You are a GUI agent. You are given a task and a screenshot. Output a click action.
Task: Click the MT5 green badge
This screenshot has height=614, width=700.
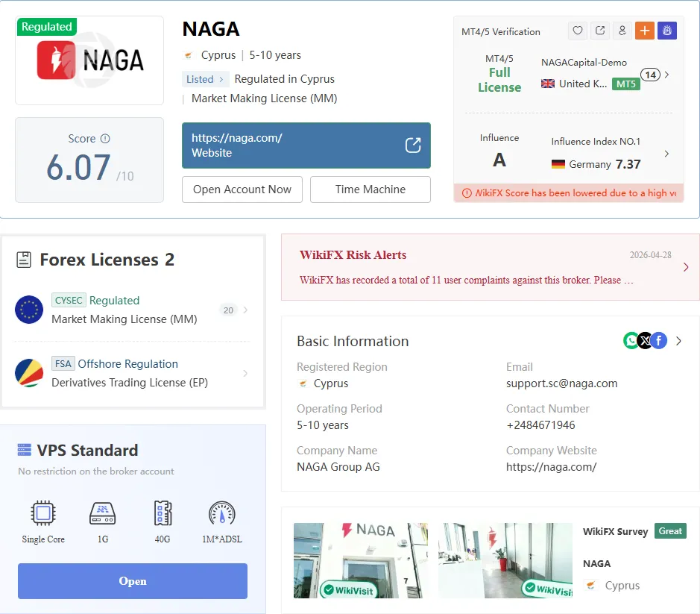click(626, 84)
